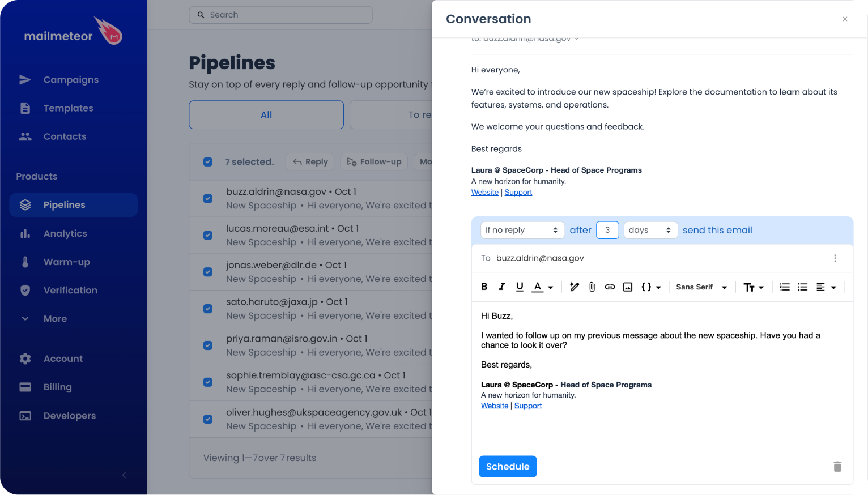Click the Reply button for selected conversations

tap(310, 162)
